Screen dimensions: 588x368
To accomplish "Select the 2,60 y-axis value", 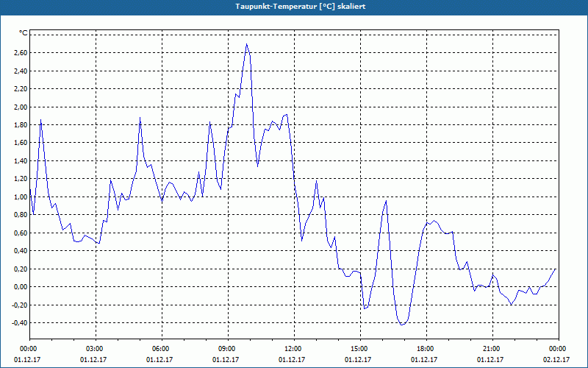I will point(20,53).
